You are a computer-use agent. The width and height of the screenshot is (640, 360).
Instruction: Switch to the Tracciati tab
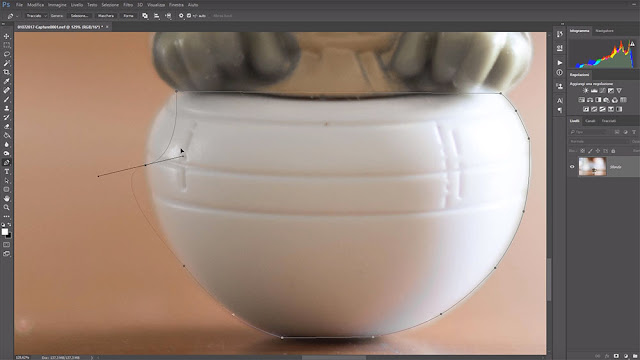pyautogui.click(x=609, y=121)
